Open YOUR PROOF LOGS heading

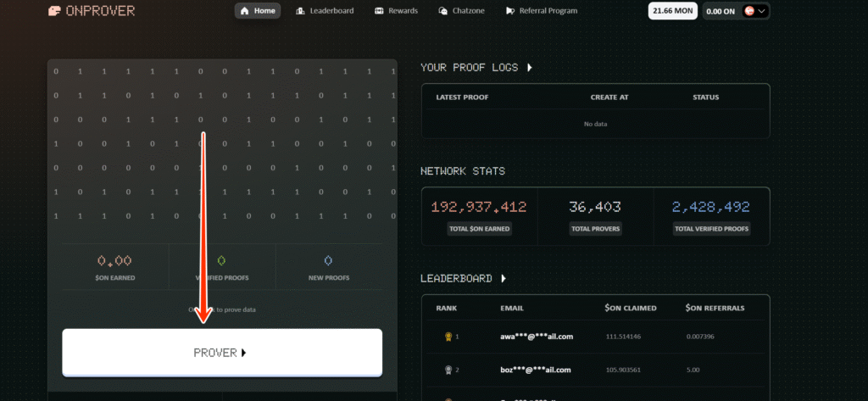pos(470,68)
